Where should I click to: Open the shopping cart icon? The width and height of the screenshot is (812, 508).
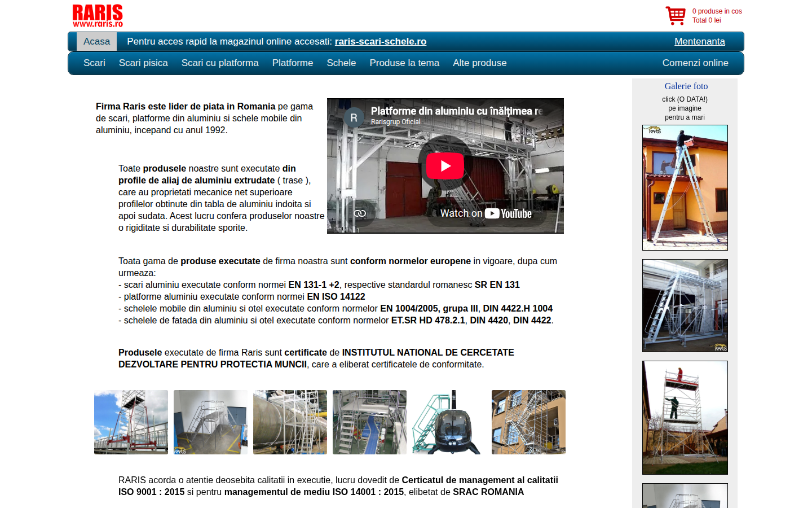click(676, 15)
